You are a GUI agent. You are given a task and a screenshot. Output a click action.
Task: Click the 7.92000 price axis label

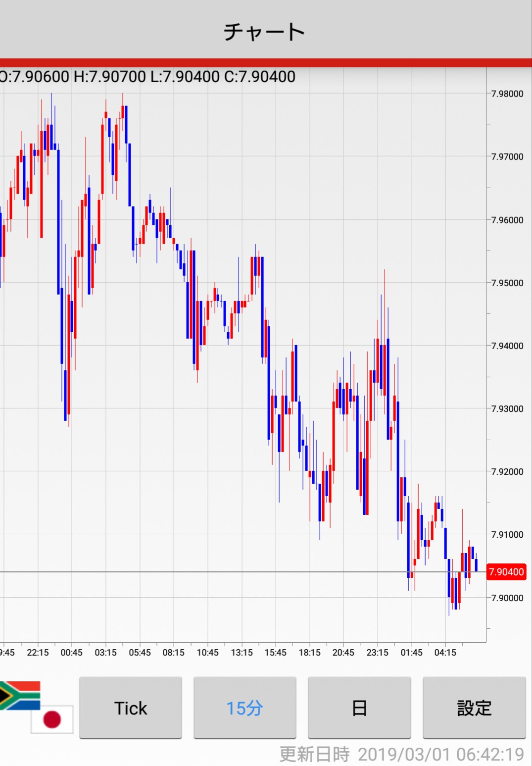tap(507, 471)
